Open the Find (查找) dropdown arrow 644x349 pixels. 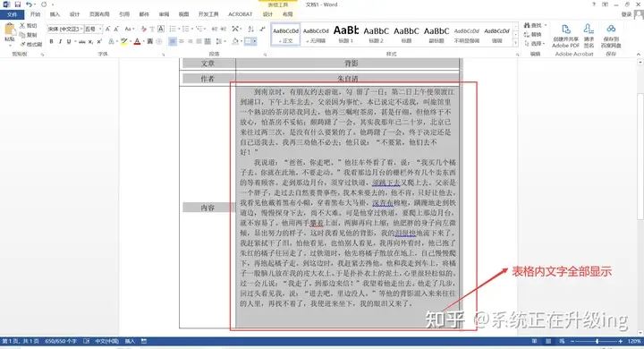[x=546, y=25]
